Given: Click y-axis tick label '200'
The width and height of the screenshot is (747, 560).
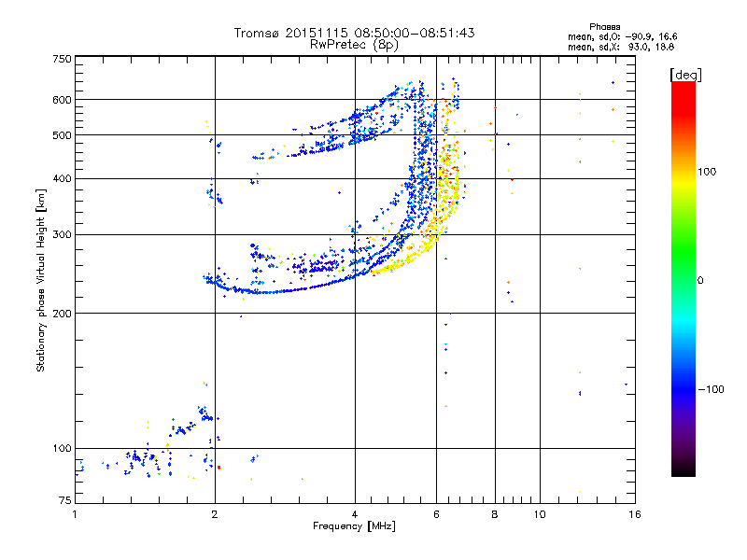Looking at the screenshot, I should pos(62,314).
